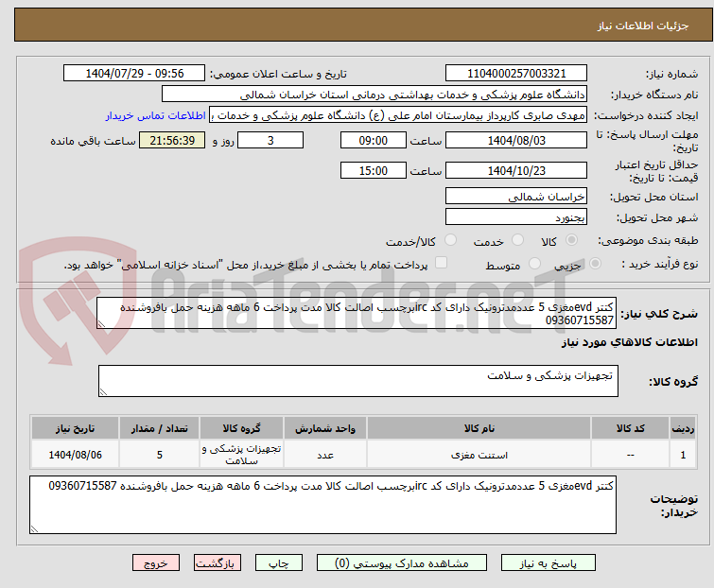
Task: Click the buyer organization name field
Action: [374, 95]
